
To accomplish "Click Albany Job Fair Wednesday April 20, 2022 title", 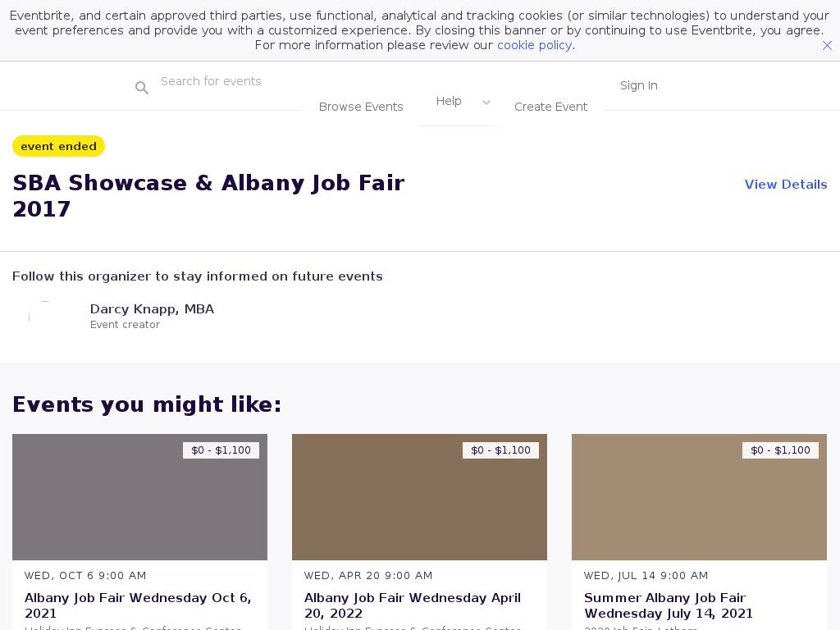I will click(x=412, y=605).
